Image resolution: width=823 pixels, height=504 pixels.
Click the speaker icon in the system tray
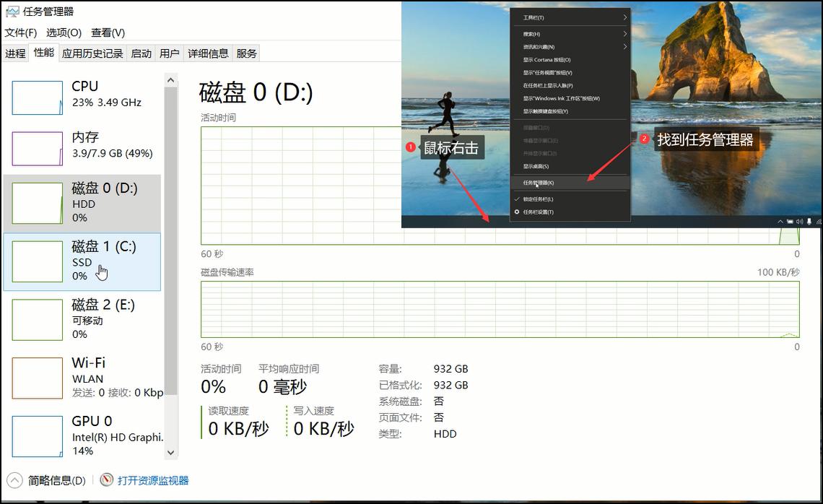pyautogui.click(x=798, y=221)
